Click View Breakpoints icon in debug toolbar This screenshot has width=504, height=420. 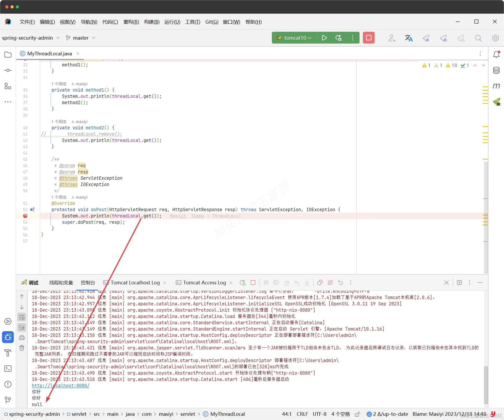tap(320, 283)
